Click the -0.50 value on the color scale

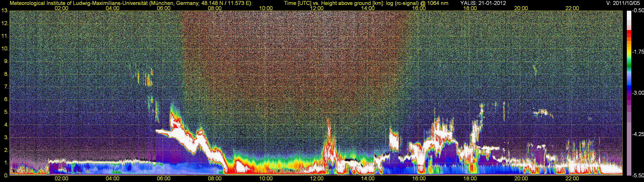tap(638, 11)
